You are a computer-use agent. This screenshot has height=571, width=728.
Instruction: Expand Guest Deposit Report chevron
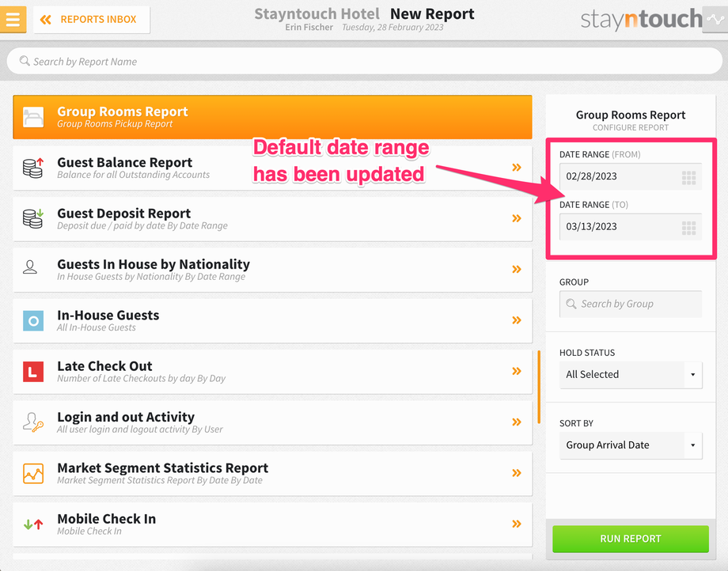tap(517, 218)
